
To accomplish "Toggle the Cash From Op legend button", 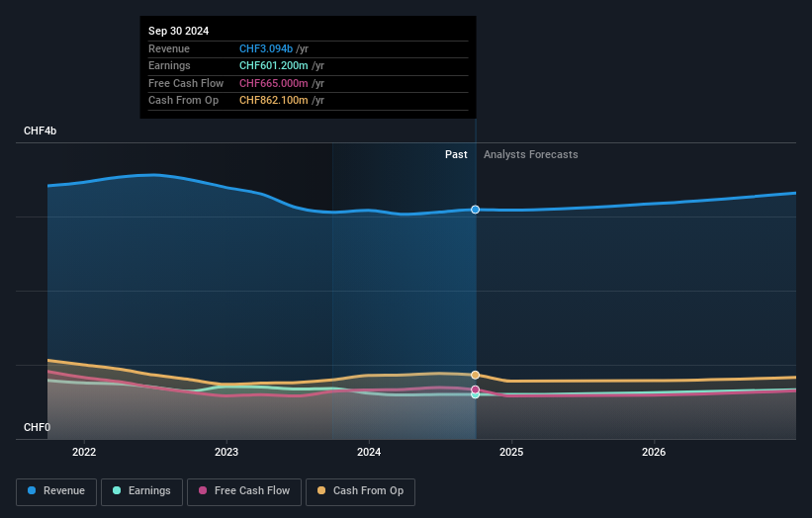I will click(x=360, y=491).
